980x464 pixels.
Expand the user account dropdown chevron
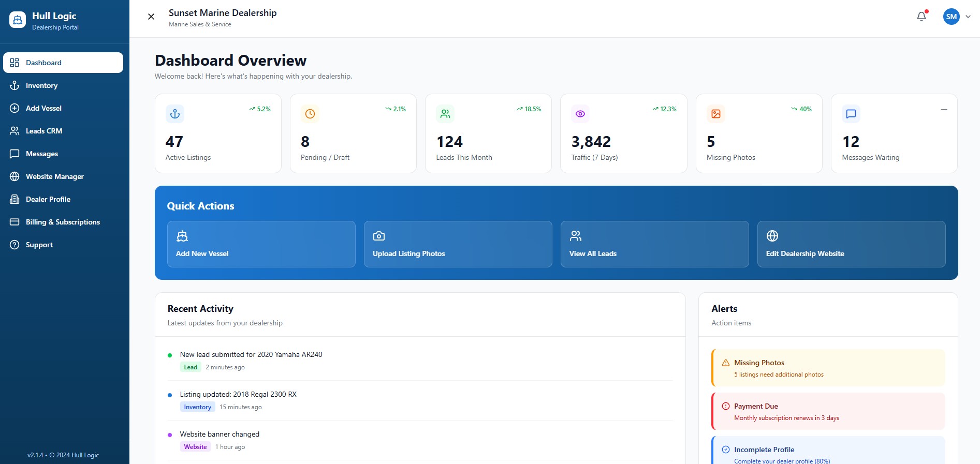point(968,17)
